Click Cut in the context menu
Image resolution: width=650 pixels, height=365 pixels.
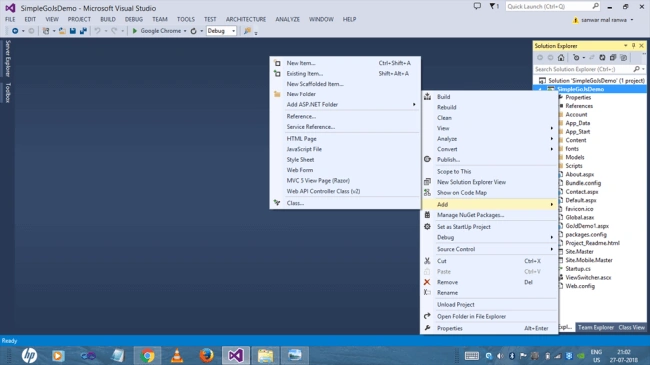tap(489, 261)
